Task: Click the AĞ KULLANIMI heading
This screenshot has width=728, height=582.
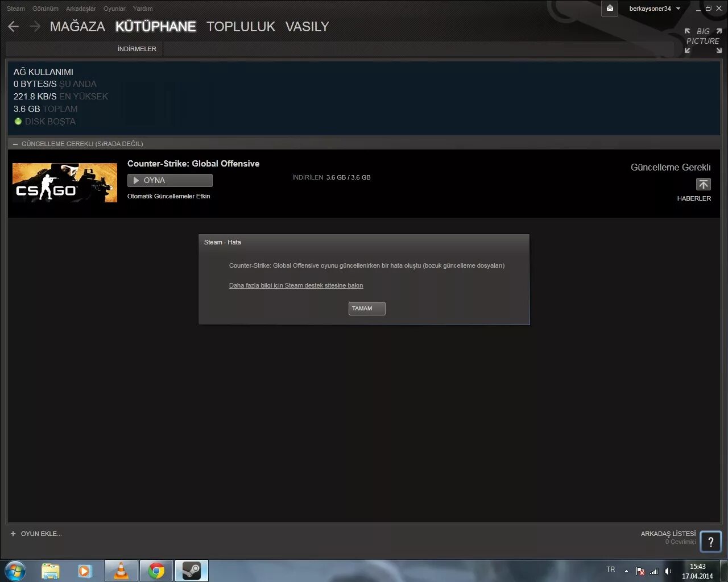Action: tap(43, 72)
